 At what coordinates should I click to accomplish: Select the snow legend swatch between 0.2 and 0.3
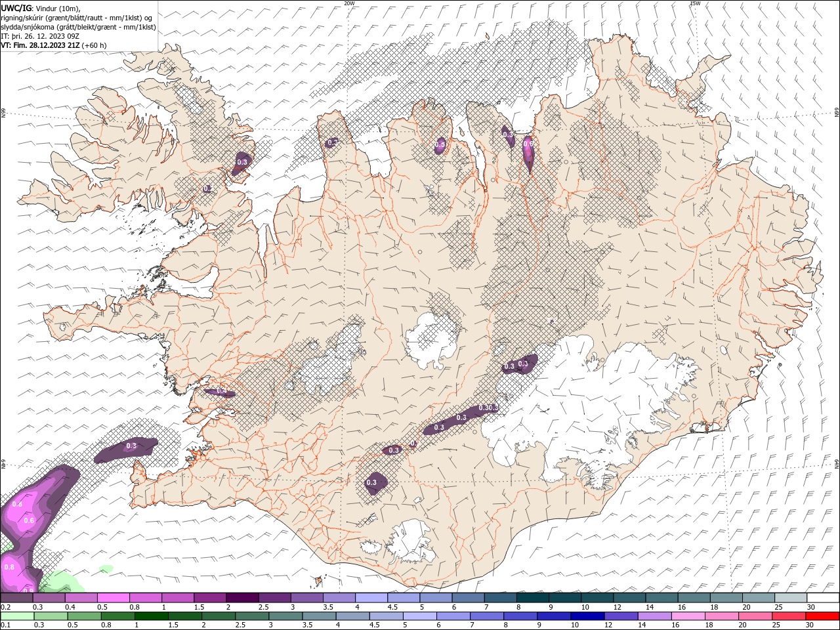point(17,598)
